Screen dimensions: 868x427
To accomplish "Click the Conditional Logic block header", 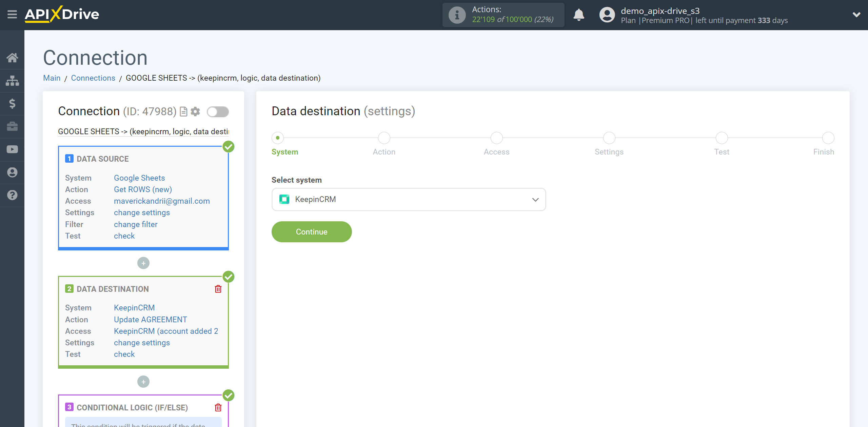I will (132, 408).
